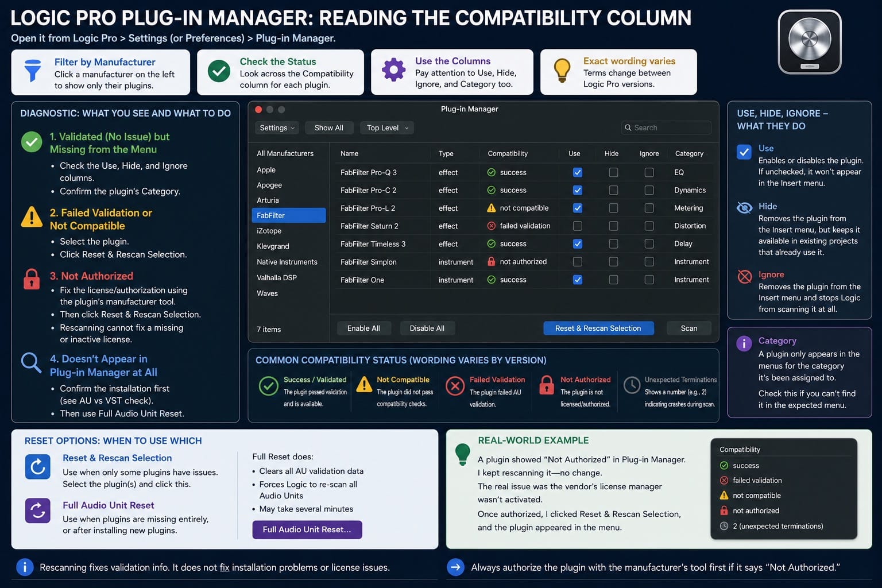Click the Reset & Rescan Selection circular arrow icon
The width and height of the screenshot is (882, 588).
coord(38,466)
